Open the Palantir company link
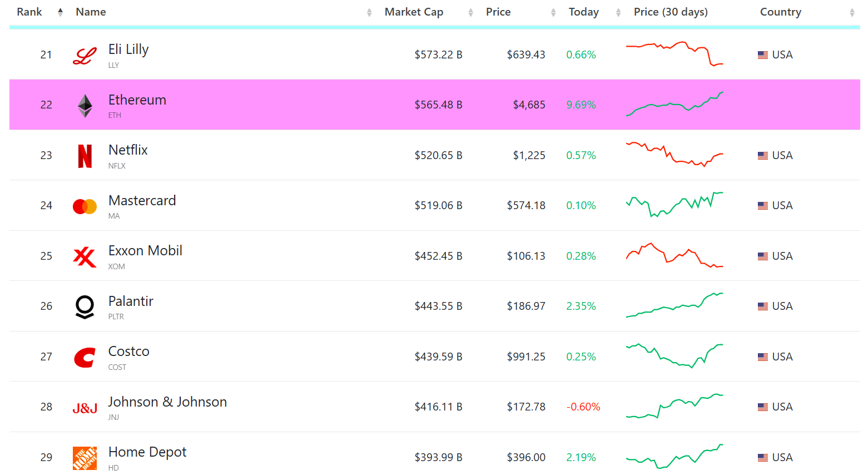Screen dimensions: 868x475 [x=131, y=301]
